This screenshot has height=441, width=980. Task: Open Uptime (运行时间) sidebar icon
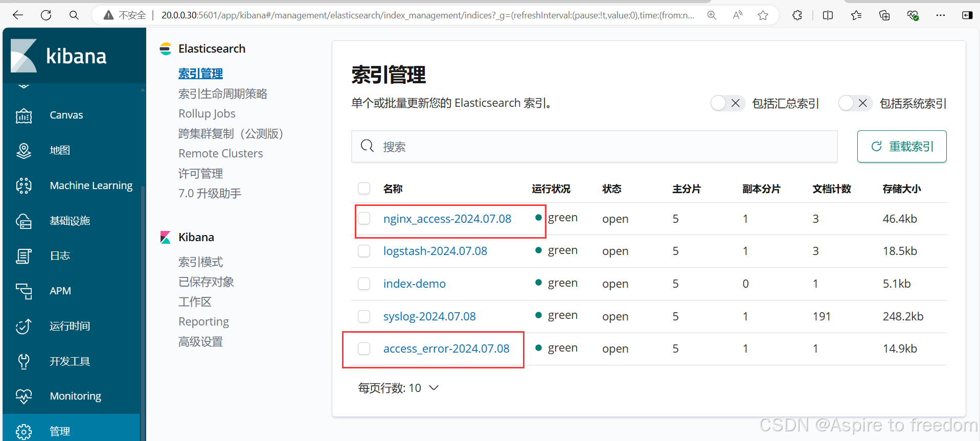[24, 326]
